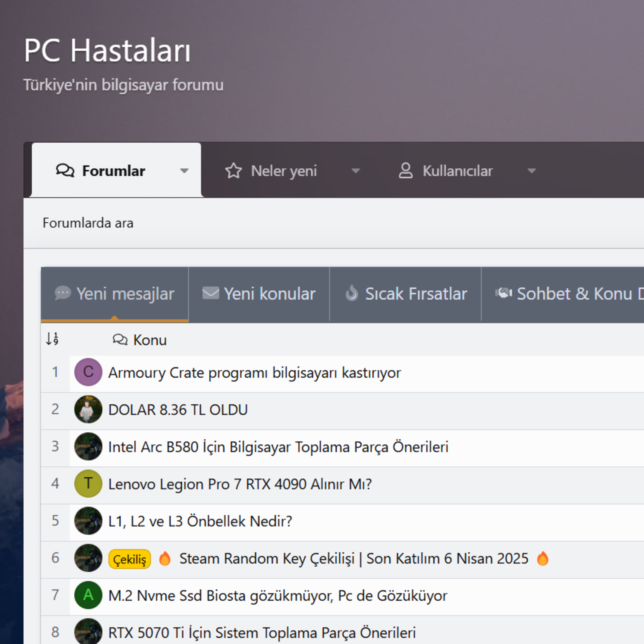Expand the Forumlar dropdown arrow
This screenshot has height=644, width=644.
tap(184, 171)
